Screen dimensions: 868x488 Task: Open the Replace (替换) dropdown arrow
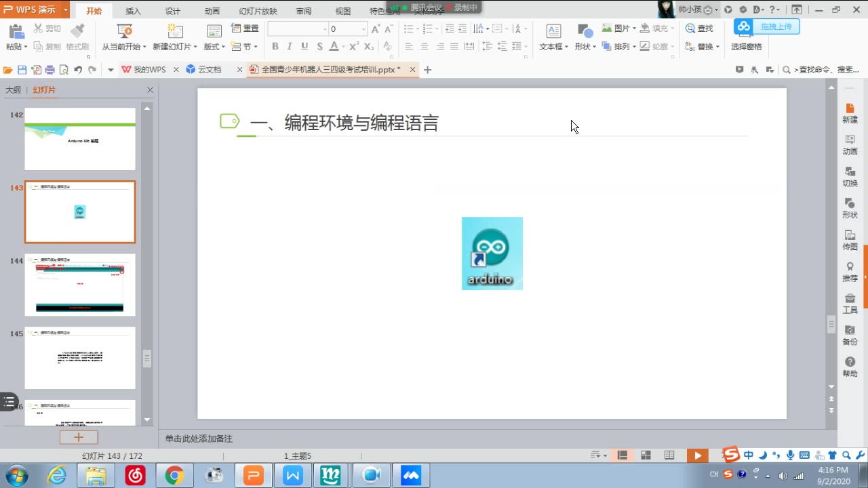(717, 47)
